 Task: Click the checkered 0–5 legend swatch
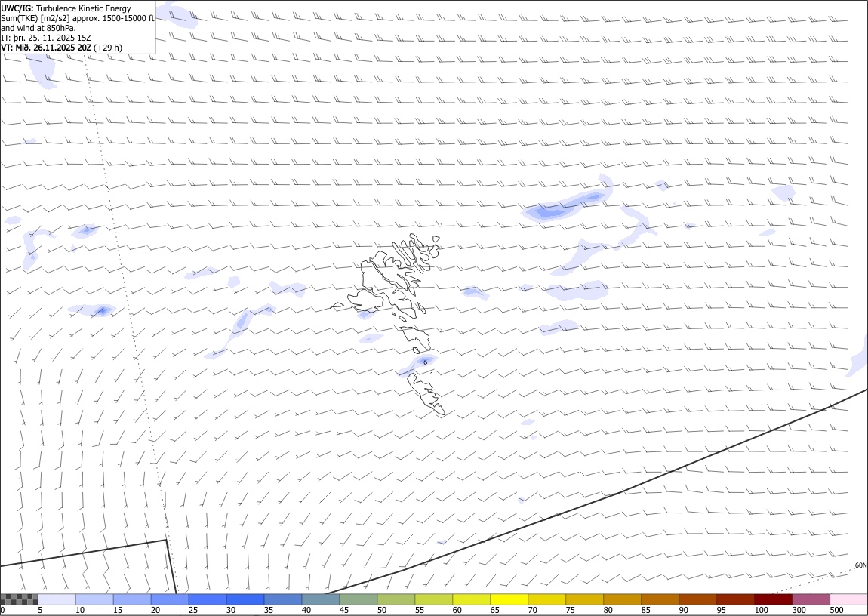[x=20, y=599]
